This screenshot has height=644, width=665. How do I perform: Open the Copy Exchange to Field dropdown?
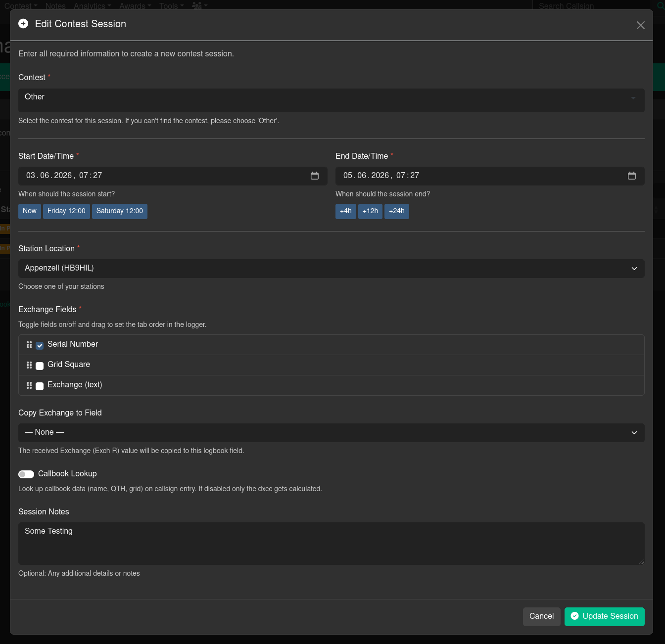point(332,433)
